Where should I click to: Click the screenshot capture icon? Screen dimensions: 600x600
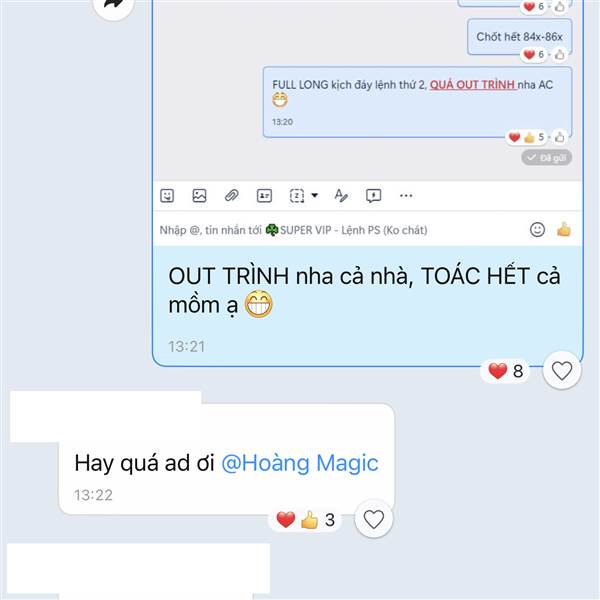click(297, 196)
